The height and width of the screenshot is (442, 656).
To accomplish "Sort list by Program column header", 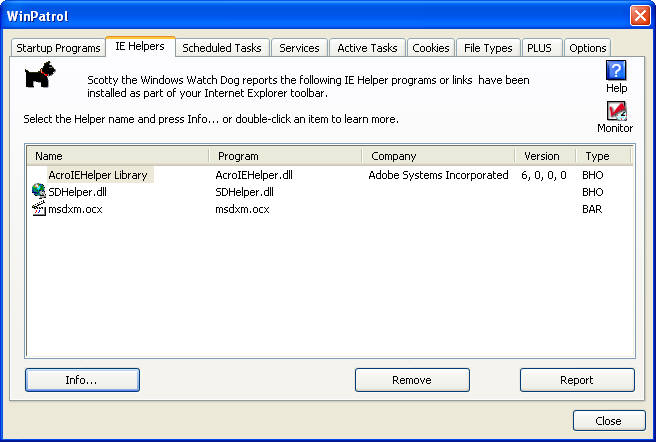I will pyautogui.click(x=285, y=156).
